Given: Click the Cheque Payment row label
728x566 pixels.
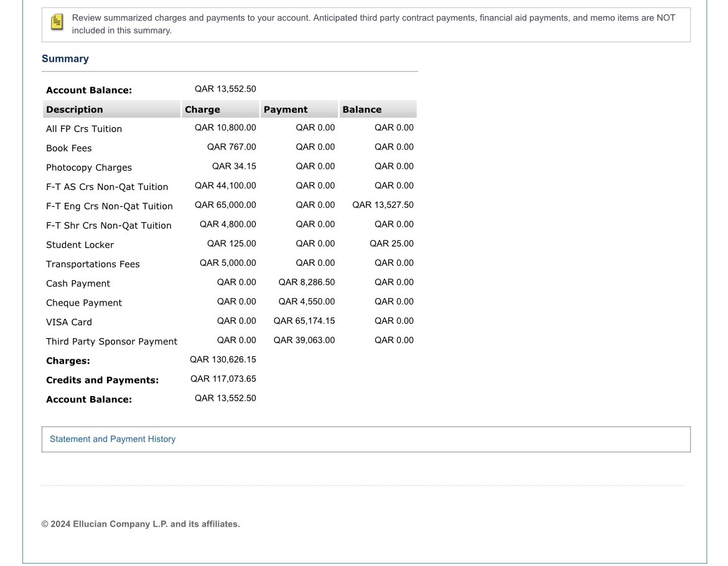Looking at the screenshot, I should [84, 303].
